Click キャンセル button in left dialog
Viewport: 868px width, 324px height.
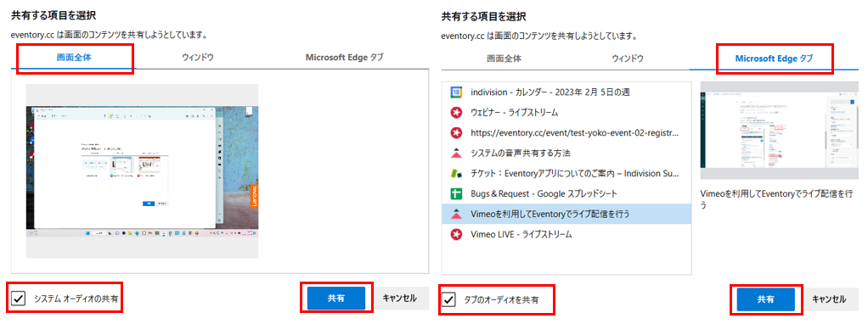tap(399, 298)
